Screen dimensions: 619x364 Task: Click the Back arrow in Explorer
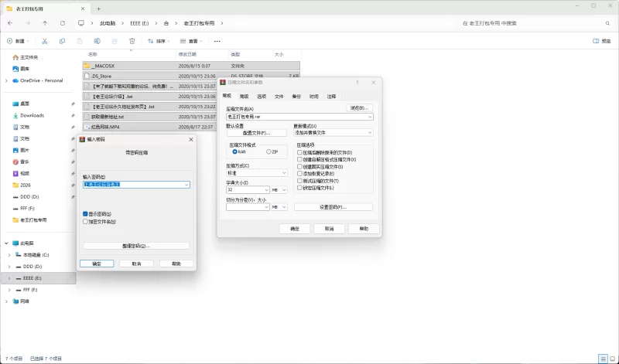10,23
